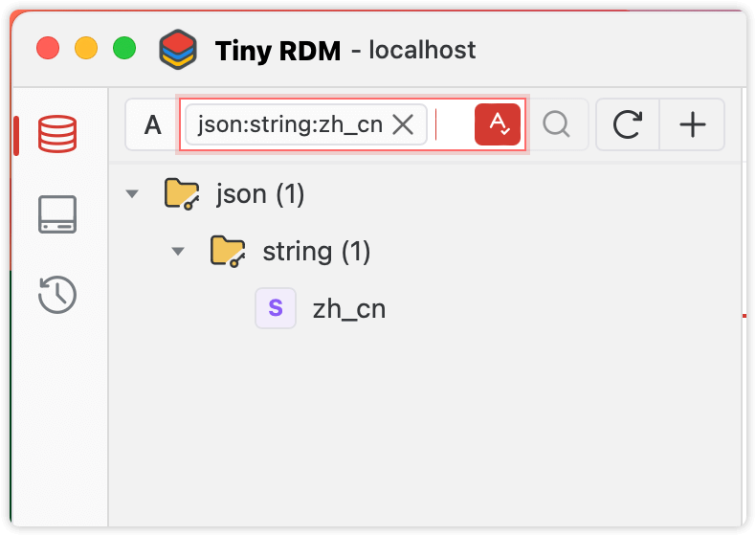This screenshot has width=756, height=536.
Task: Click the string folder key icon
Action: coord(228,251)
